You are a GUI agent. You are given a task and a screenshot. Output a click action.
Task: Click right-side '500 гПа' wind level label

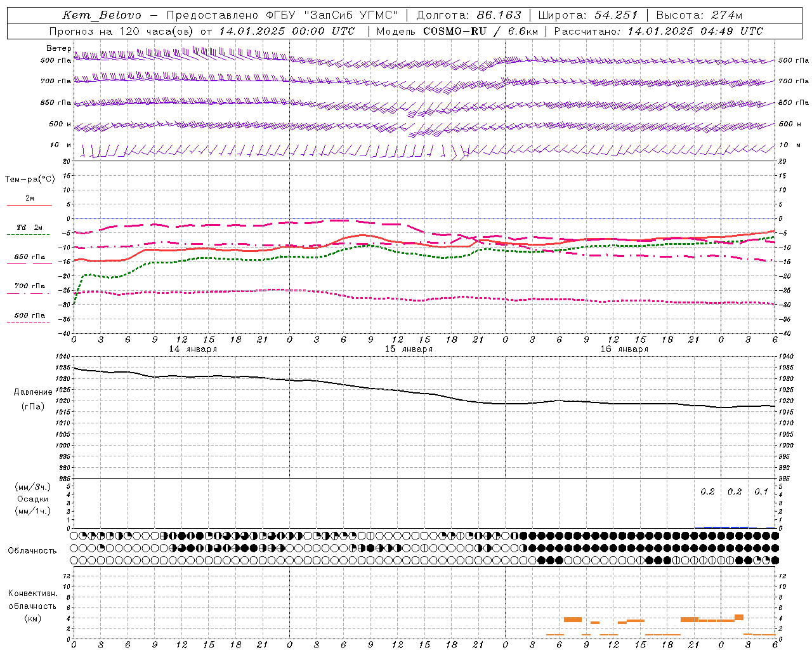(794, 60)
